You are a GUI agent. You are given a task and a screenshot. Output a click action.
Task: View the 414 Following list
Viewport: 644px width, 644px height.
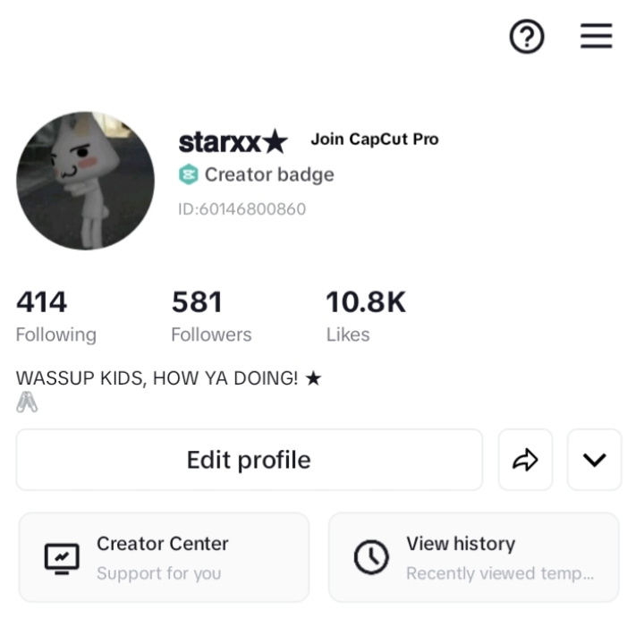click(56, 316)
